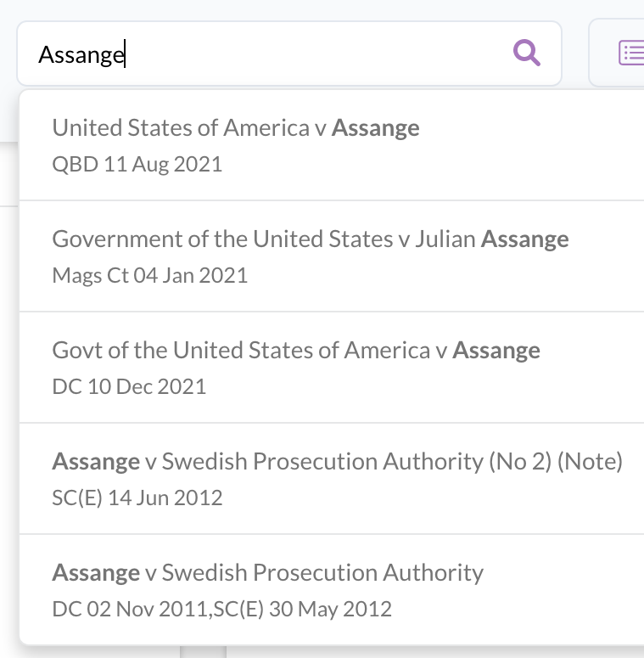Viewport: 644px width, 658px height.
Task: Open the list view icon button
Action: point(630,53)
